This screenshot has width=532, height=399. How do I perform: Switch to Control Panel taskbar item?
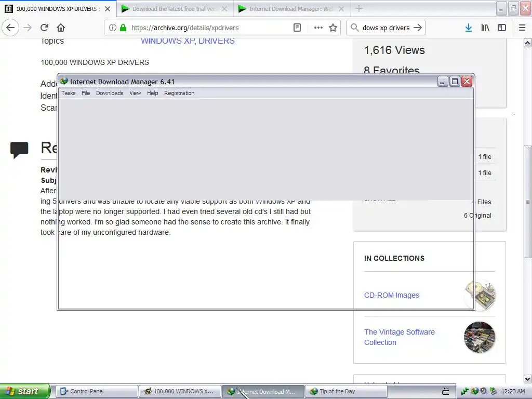tap(97, 391)
